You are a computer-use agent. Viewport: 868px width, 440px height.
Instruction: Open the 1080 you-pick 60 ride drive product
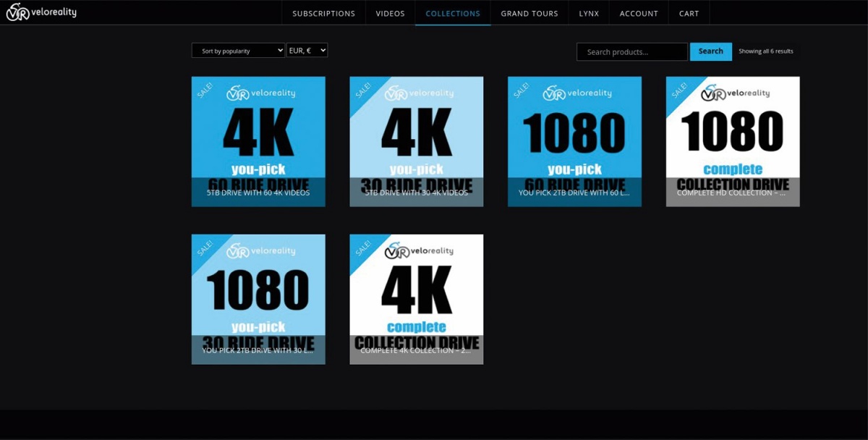point(575,142)
